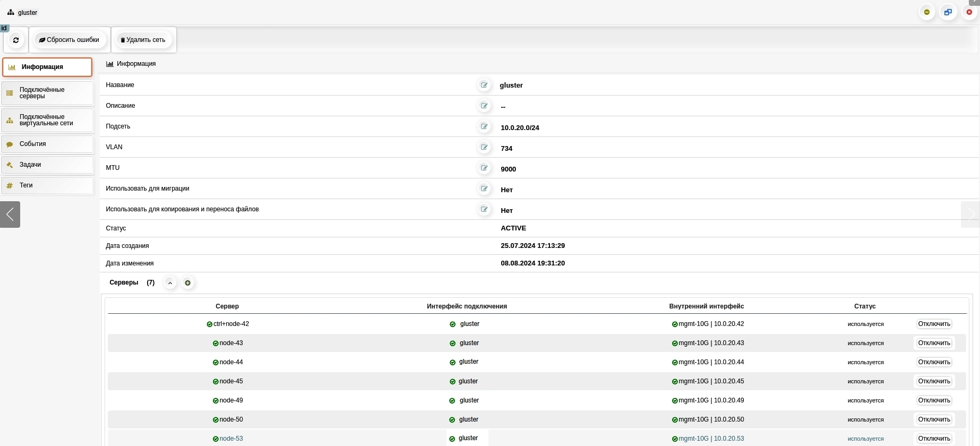Screen dimensions: 980x446
Task: Open the События section
Action: (x=47, y=144)
